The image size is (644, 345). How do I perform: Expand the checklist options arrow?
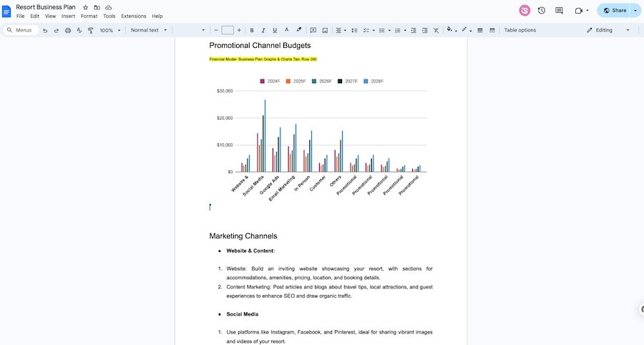point(374,30)
